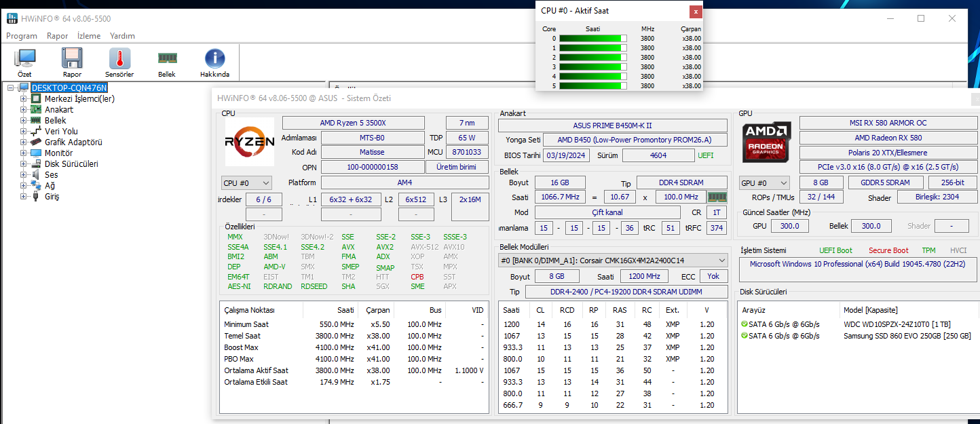Open the Yardım menu
Viewport: 980px width, 424px height.
[x=122, y=36]
